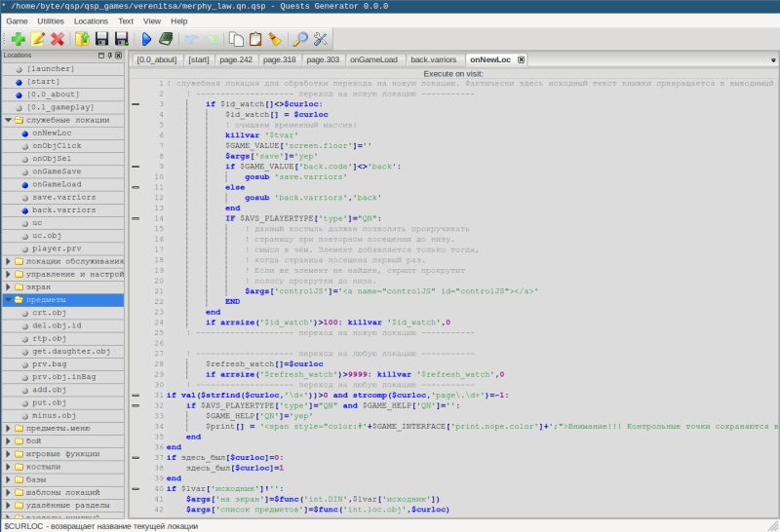The width and height of the screenshot is (780, 532).
Task: Fold the IF block at line 14
Action: [136, 218]
